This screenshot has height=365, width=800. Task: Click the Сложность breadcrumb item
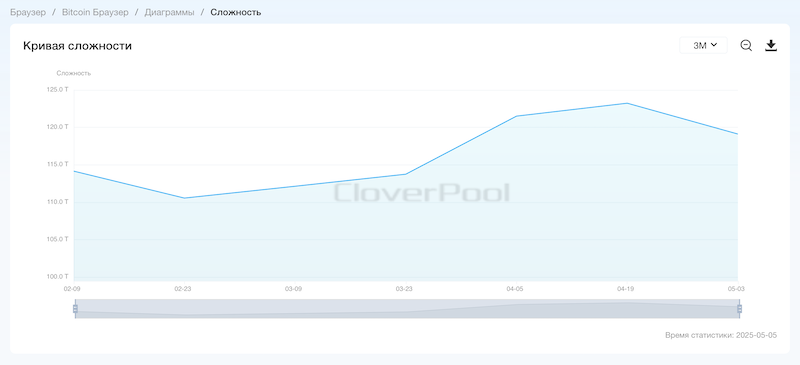click(x=236, y=12)
